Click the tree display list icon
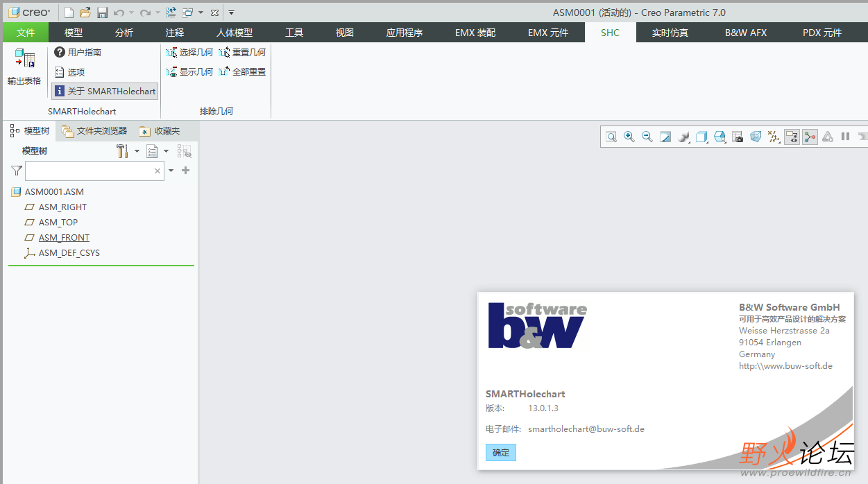 pyautogui.click(x=152, y=151)
